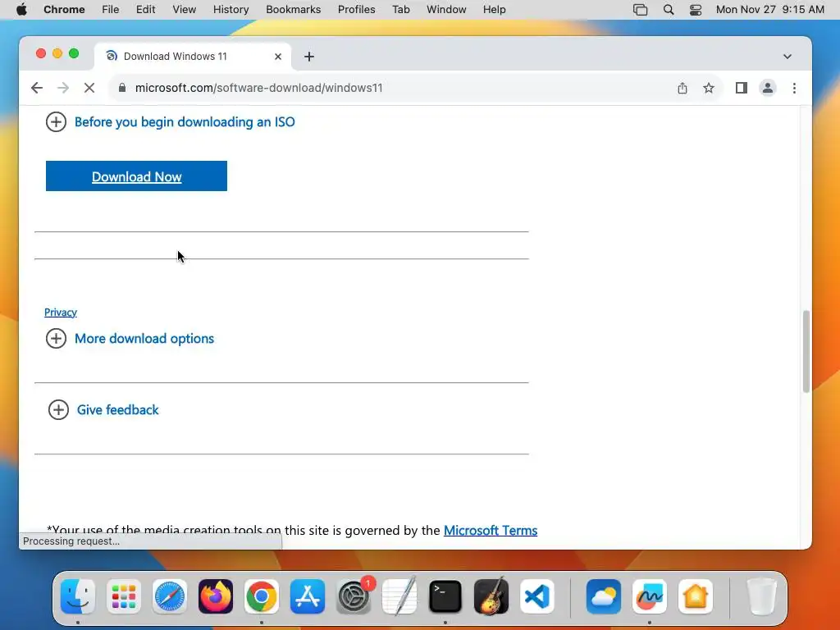Expand the Give feedback section
The width and height of the screenshot is (840, 630).
point(103,410)
